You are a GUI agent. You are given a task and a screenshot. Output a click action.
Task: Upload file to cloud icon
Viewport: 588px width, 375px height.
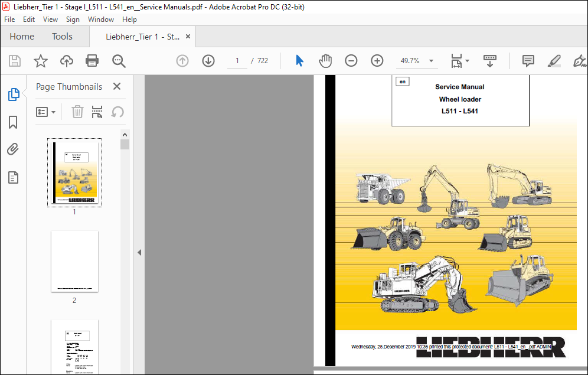[x=66, y=61]
